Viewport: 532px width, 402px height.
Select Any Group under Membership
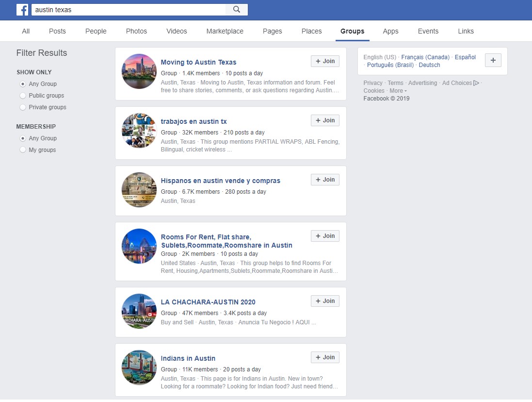pyautogui.click(x=23, y=138)
